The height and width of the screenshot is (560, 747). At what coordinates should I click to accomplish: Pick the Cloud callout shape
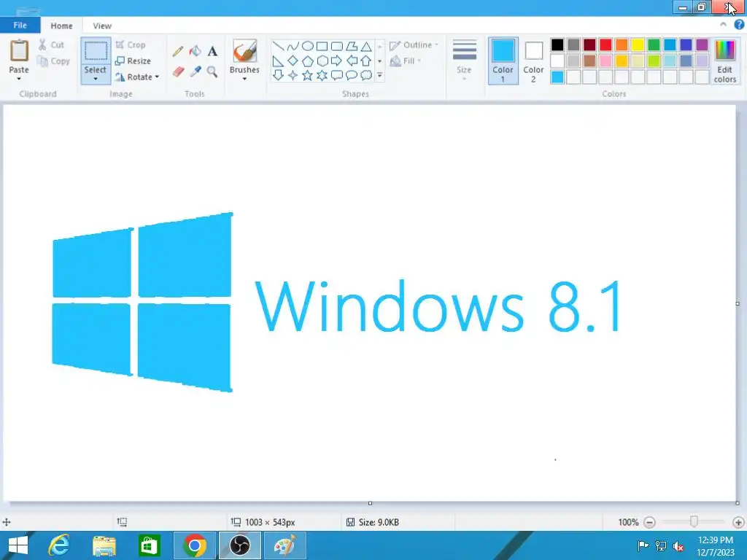click(x=366, y=75)
